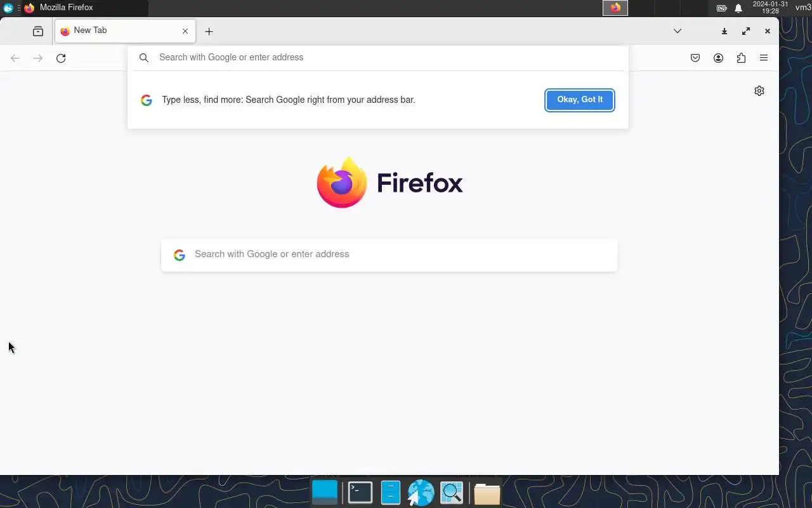Open a new tab with the plus button
This screenshot has width=812, height=508.
click(209, 31)
